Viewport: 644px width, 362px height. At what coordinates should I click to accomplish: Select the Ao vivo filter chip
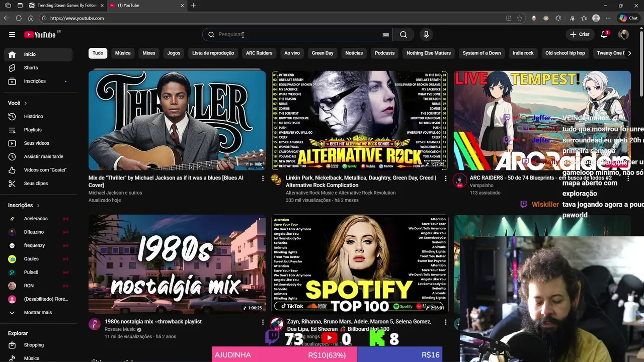click(x=292, y=53)
